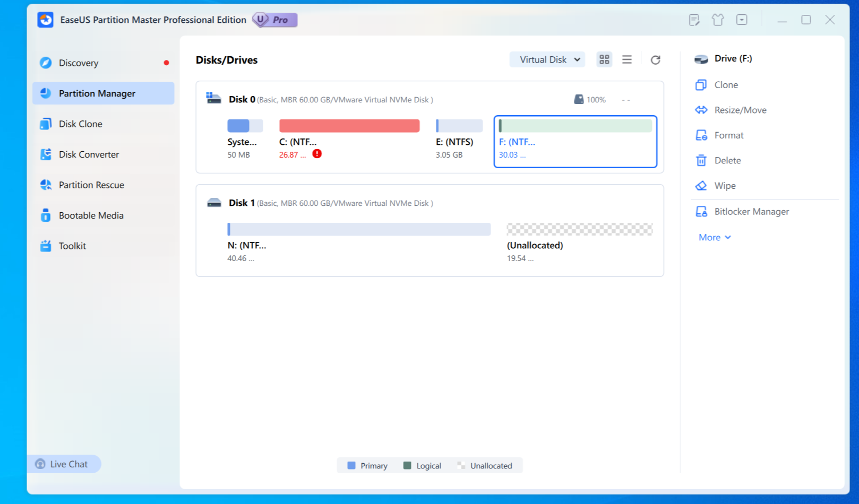Click the EaseUS app logo
The width and height of the screenshot is (859, 504).
46,20
